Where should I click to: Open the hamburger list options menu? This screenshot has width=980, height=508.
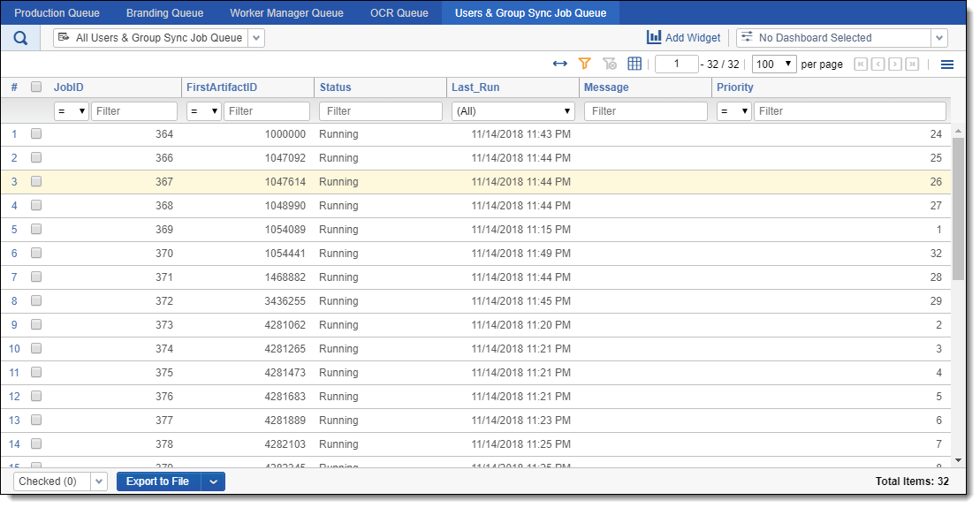(947, 64)
